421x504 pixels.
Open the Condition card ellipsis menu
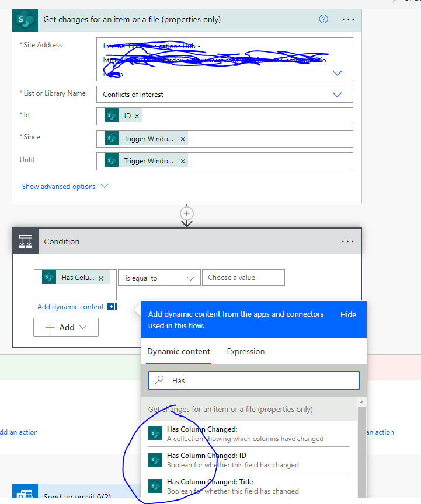click(347, 242)
